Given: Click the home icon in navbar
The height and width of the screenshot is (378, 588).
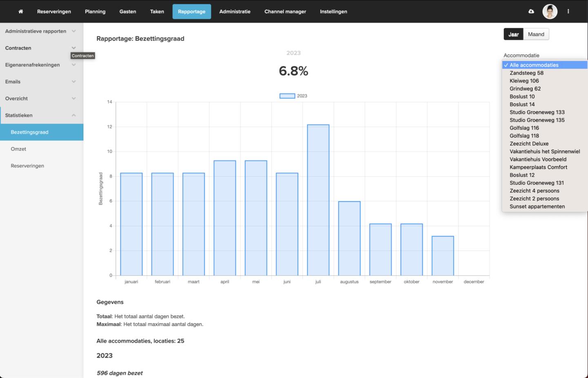Looking at the screenshot, I should click(x=20, y=11).
